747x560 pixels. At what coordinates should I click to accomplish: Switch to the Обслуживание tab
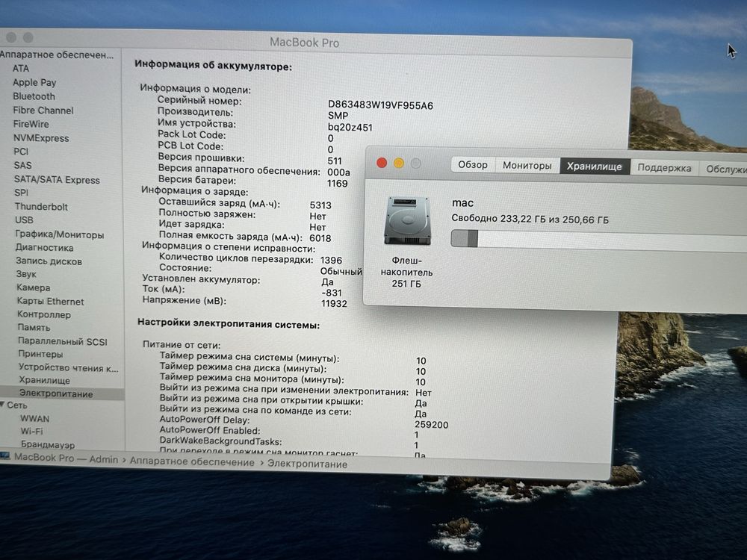(723, 169)
